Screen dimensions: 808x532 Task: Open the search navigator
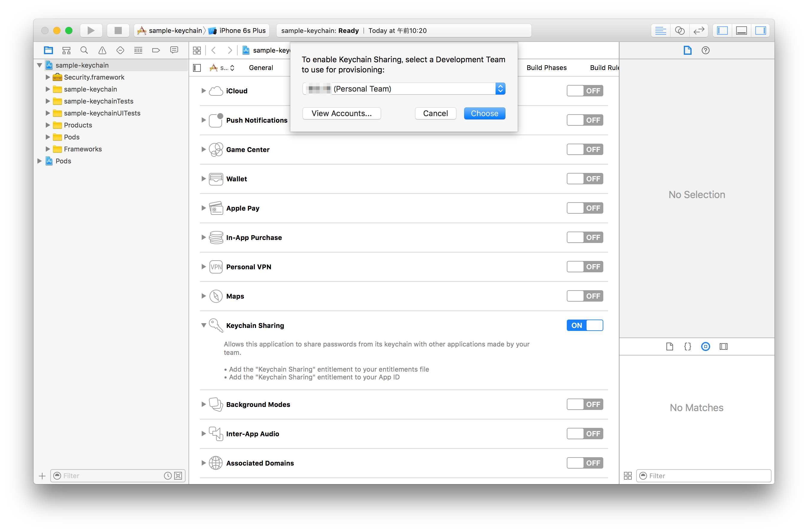point(84,50)
